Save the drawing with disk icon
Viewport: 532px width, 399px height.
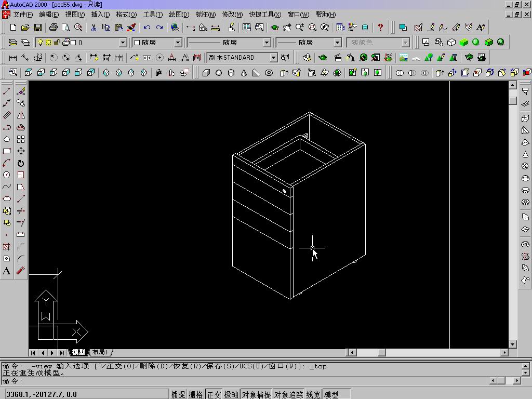coord(37,28)
